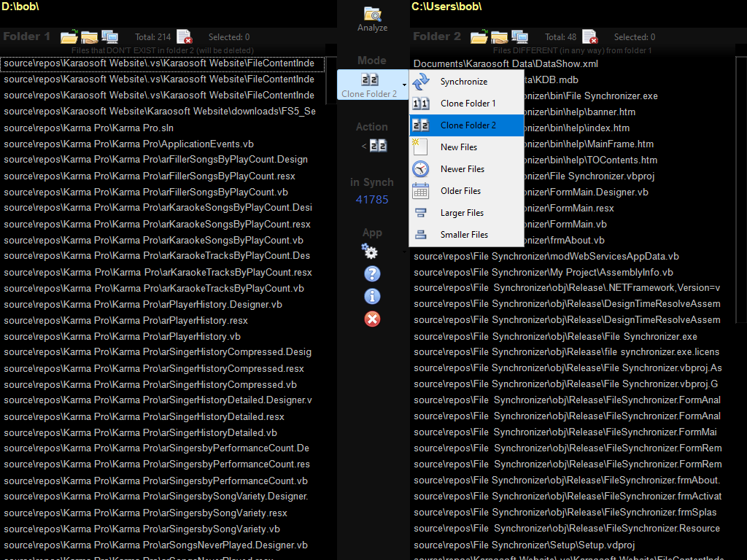Open Folder 2 browse folder icon
Viewport: 747px width, 560px height.
tap(479, 36)
